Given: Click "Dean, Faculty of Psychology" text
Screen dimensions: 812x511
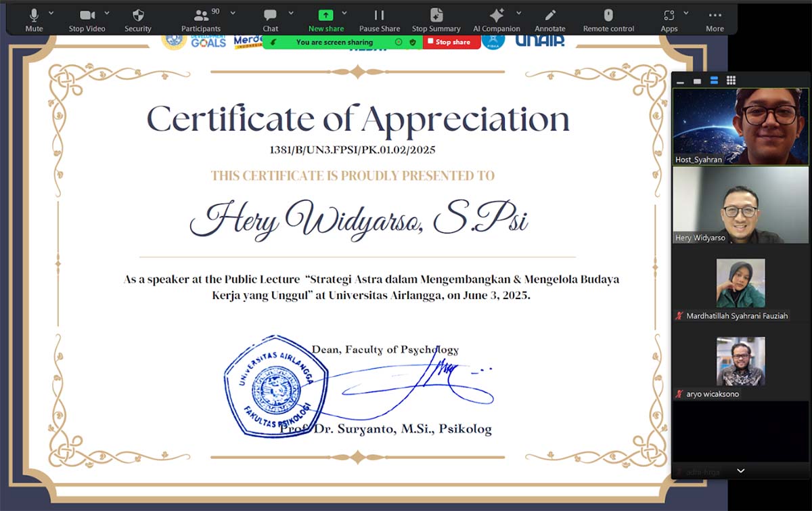Looking at the screenshot, I should (385, 350).
